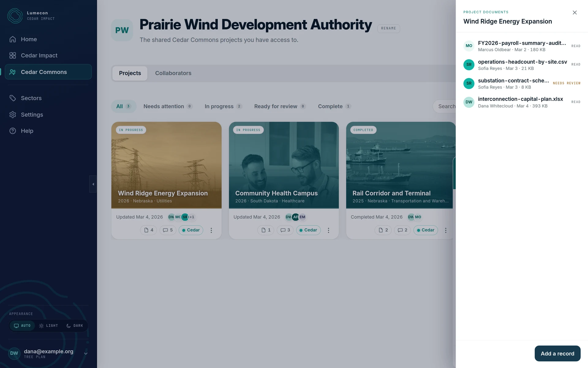
Task: Open the Rail Corridor card's more options menu
Action: tap(446, 230)
